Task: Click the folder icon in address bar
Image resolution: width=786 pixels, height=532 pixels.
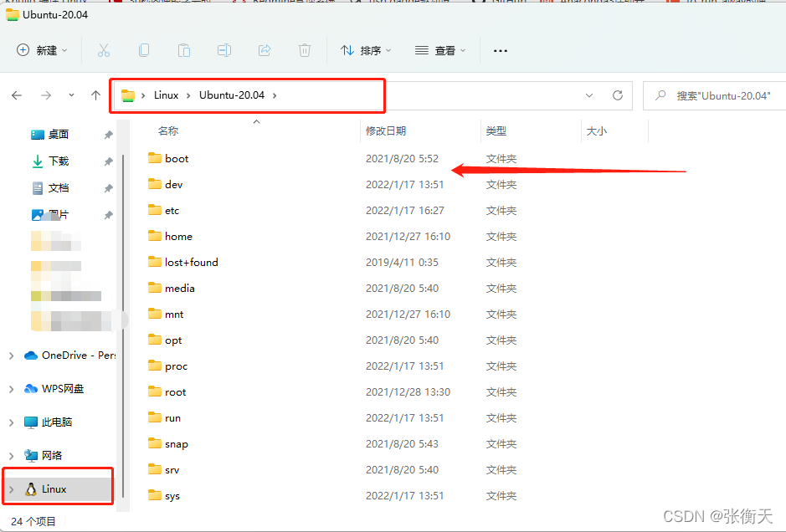Action: click(x=128, y=95)
